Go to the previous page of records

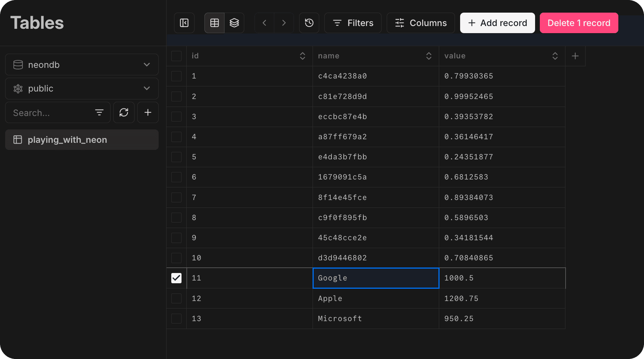point(264,22)
